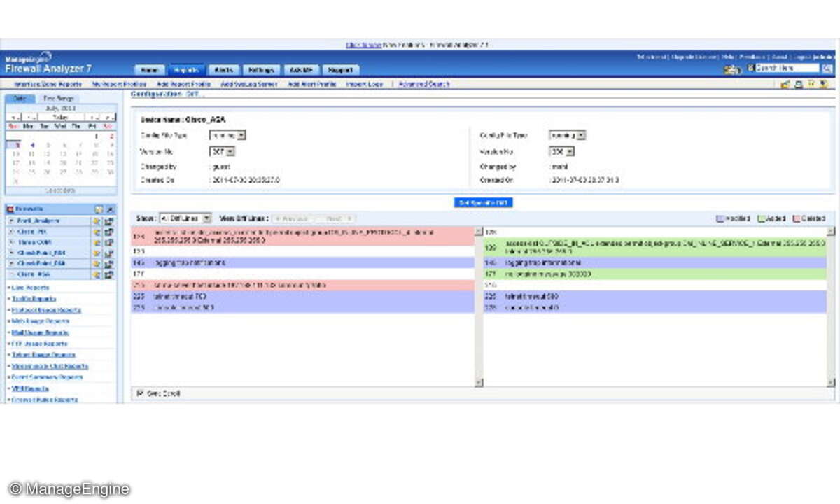
Task: Select diff line 145 in right pane
Action: [655, 262]
